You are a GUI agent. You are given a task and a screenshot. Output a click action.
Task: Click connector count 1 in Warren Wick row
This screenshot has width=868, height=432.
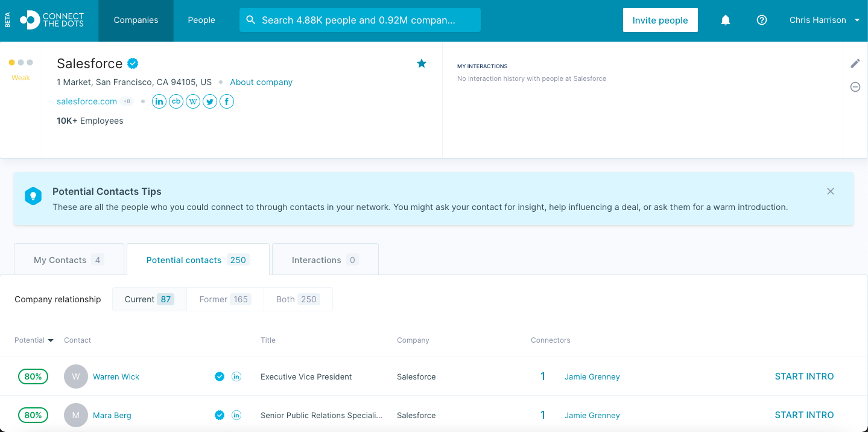click(x=543, y=376)
